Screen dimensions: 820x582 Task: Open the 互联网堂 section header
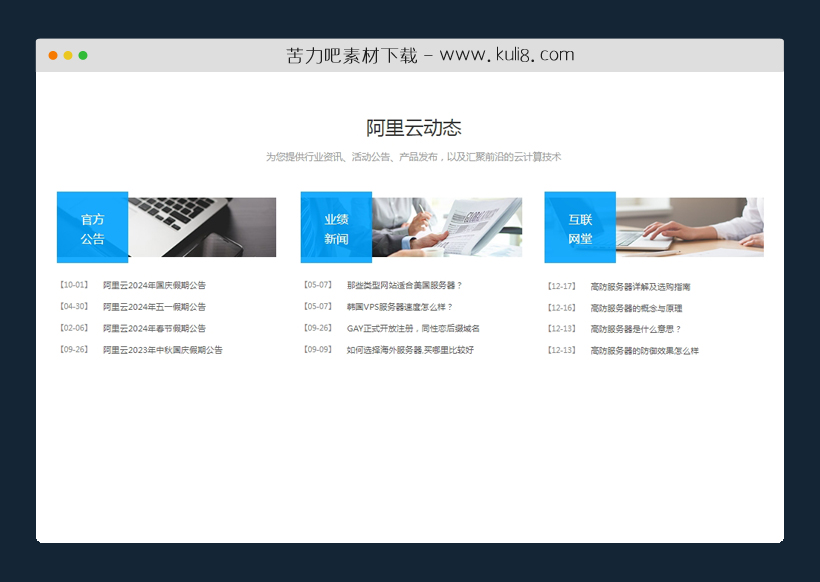[580, 228]
